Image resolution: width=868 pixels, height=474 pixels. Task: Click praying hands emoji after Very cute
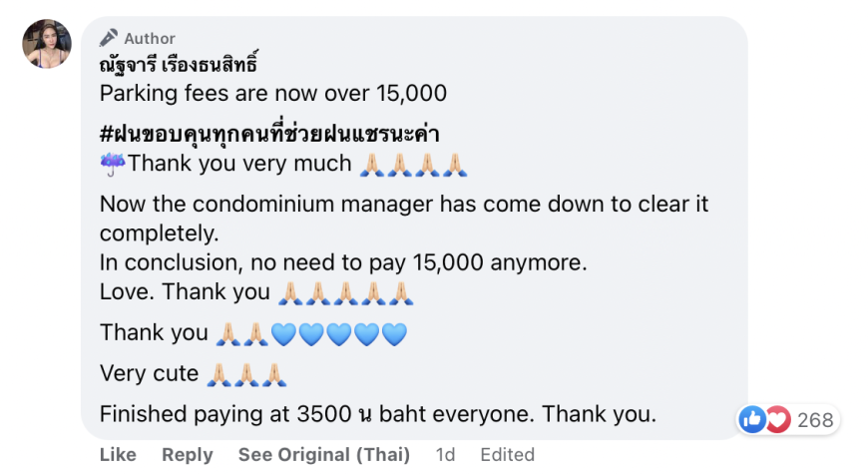247,373
